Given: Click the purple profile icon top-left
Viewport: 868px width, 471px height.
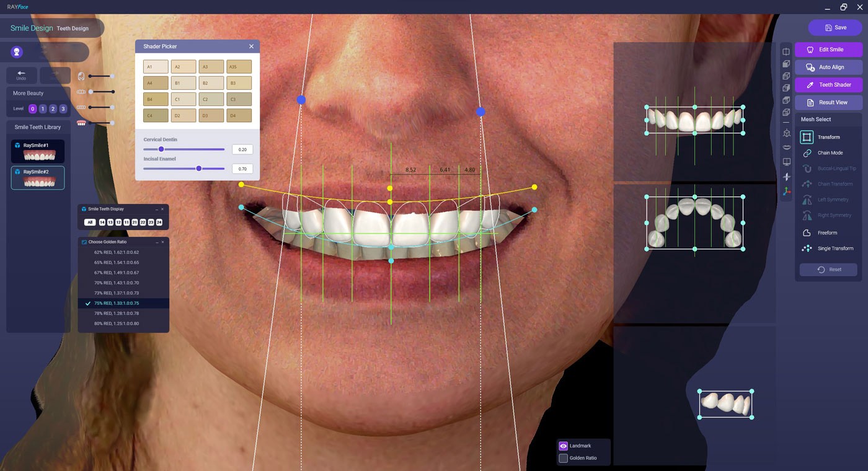Looking at the screenshot, I should [x=17, y=52].
